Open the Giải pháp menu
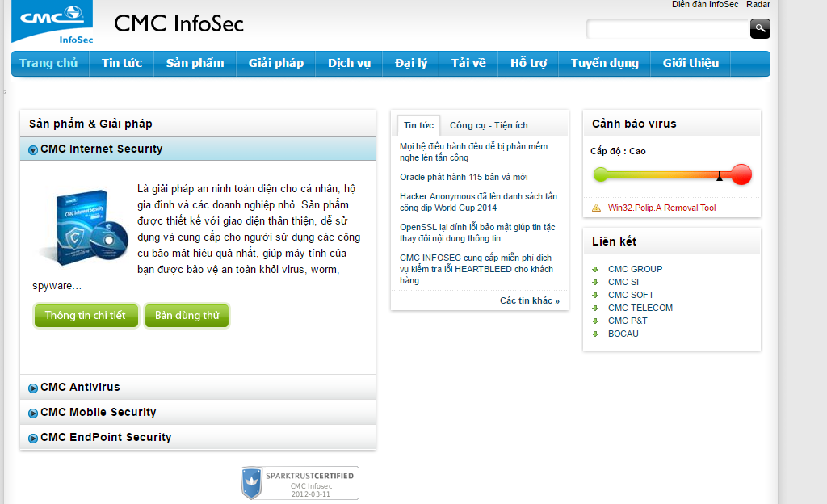Viewport: 827px width, 504px height. [276, 63]
